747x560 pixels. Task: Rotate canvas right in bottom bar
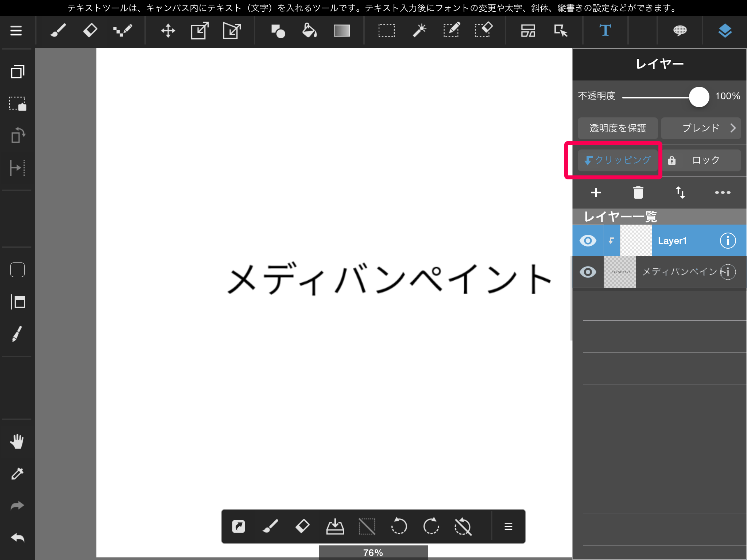click(431, 526)
